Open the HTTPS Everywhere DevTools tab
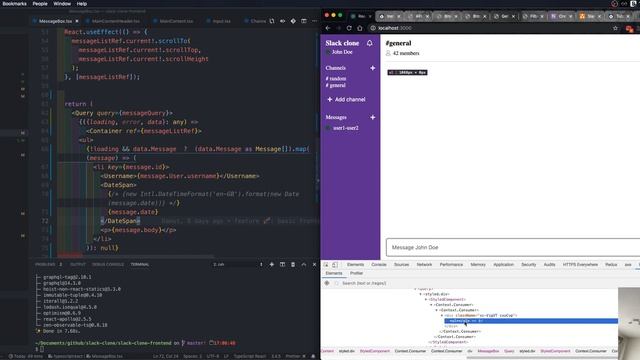 580,264
